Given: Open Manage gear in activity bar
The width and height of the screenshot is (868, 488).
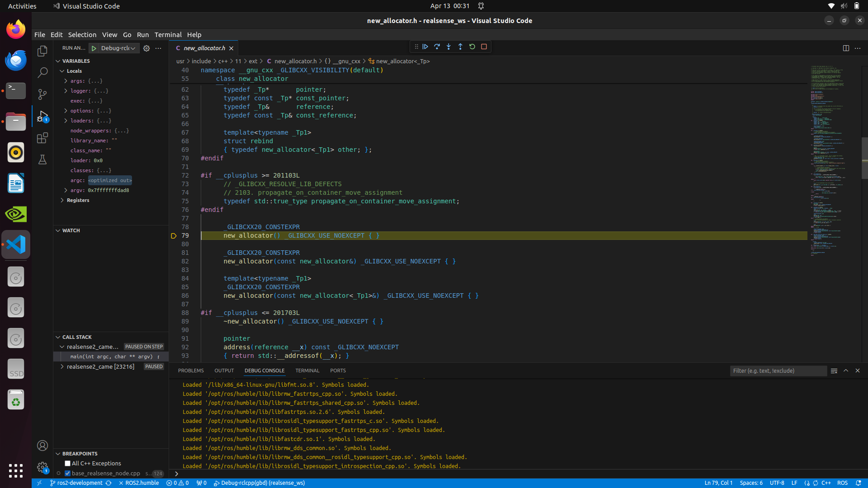Looking at the screenshot, I should point(42,467).
